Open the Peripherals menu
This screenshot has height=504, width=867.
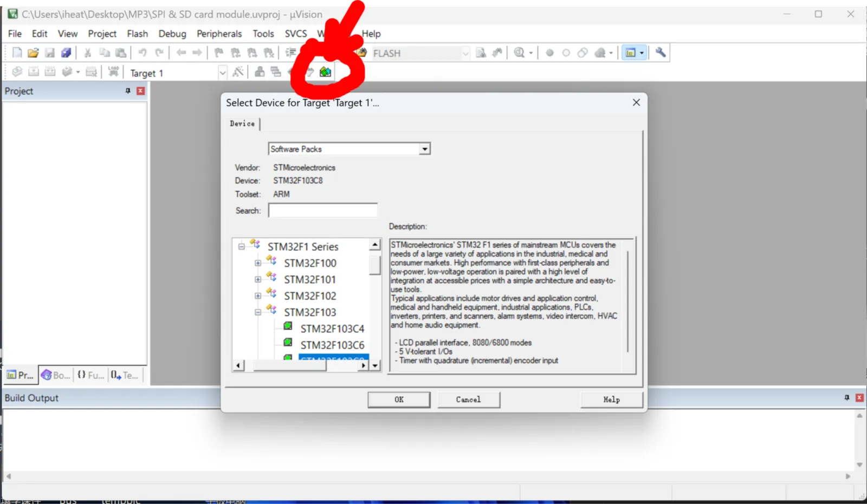(x=219, y=34)
